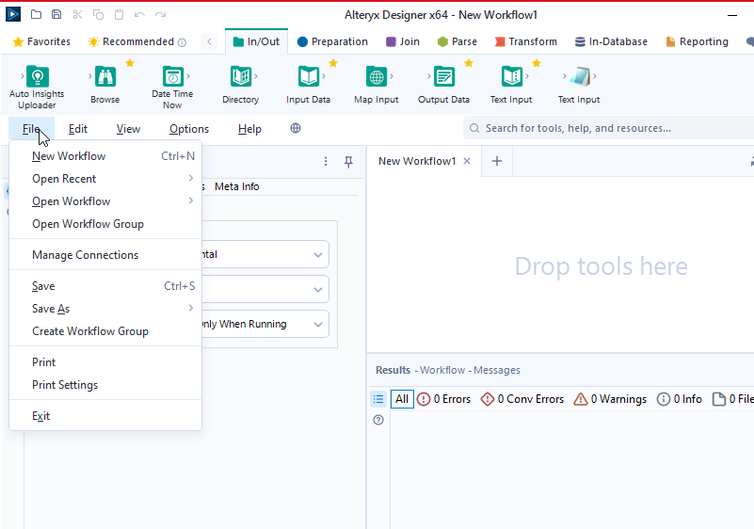The width and height of the screenshot is (754, 529).
Task: Click the green Text Input tool icon
Action: [x=512, y=76]
